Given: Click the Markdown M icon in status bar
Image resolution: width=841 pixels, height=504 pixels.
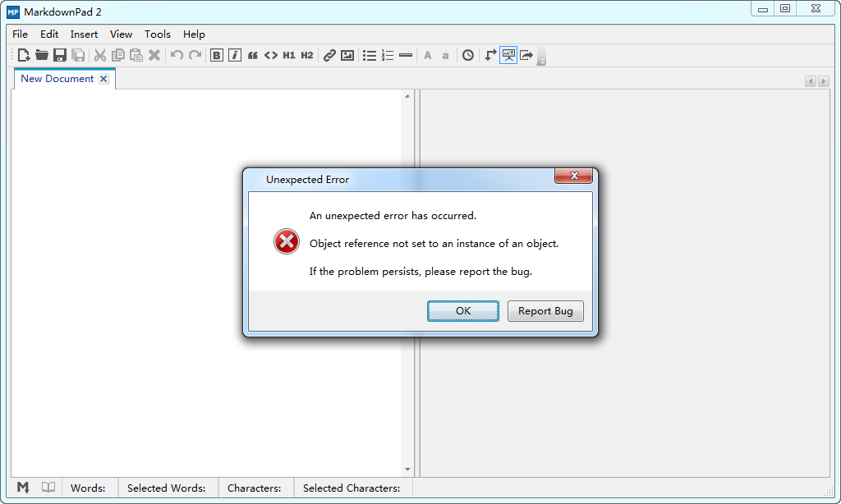Looking at the screenshot, I should (x=23, y=488).
